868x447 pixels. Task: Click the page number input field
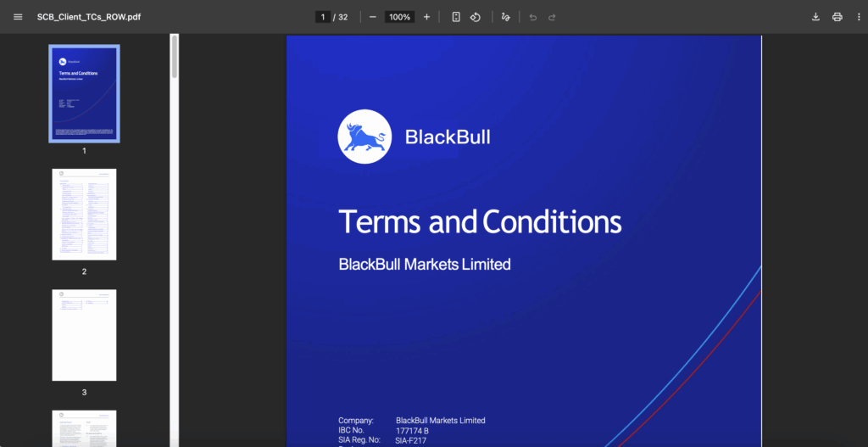pos(322,17)
